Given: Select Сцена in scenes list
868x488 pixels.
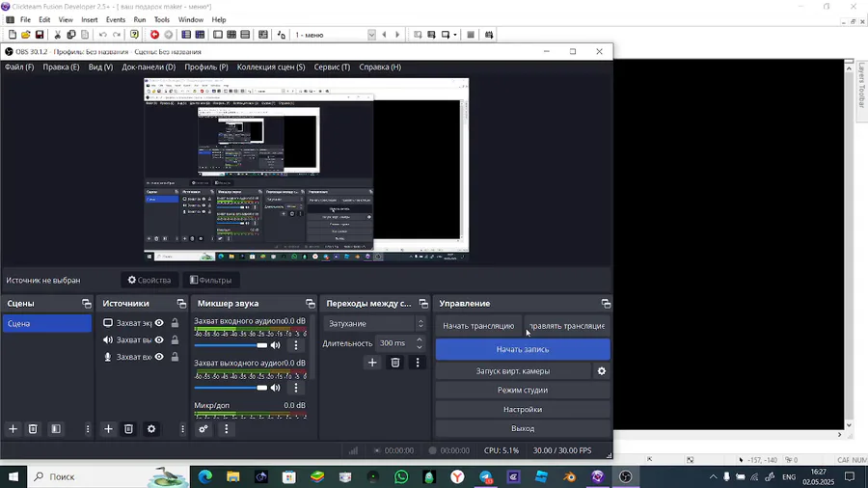Looking at the screenshot, I should 47,323.
